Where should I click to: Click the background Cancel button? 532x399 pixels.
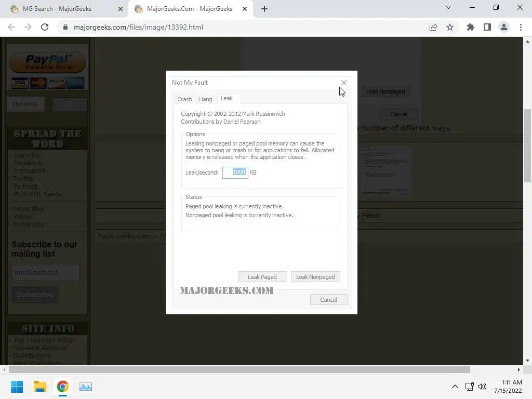[x=398, y=114]
